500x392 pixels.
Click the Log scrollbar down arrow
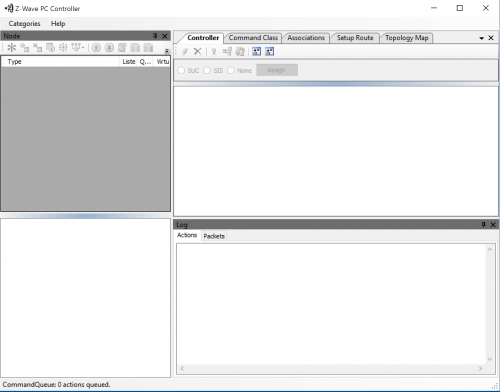490,359
